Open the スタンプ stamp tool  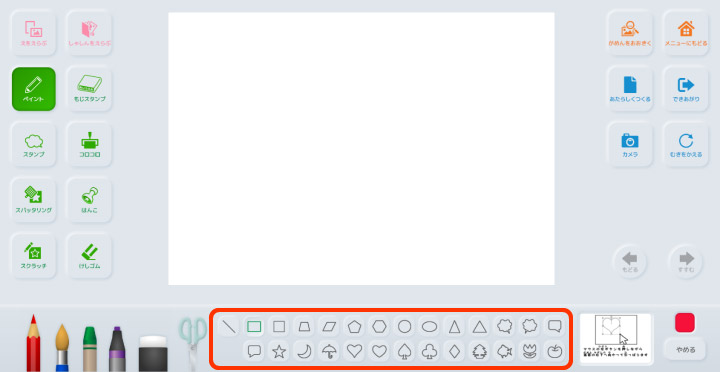[34, 145]
